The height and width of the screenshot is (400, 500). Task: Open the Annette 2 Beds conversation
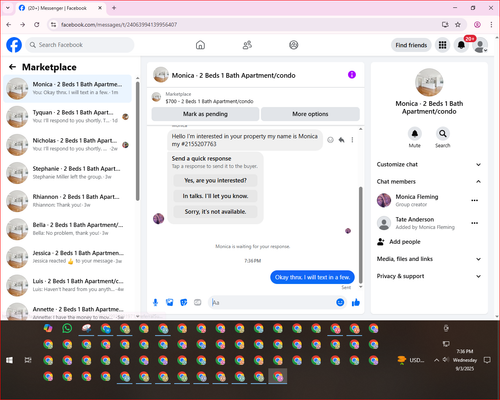[x=68, y=311]
